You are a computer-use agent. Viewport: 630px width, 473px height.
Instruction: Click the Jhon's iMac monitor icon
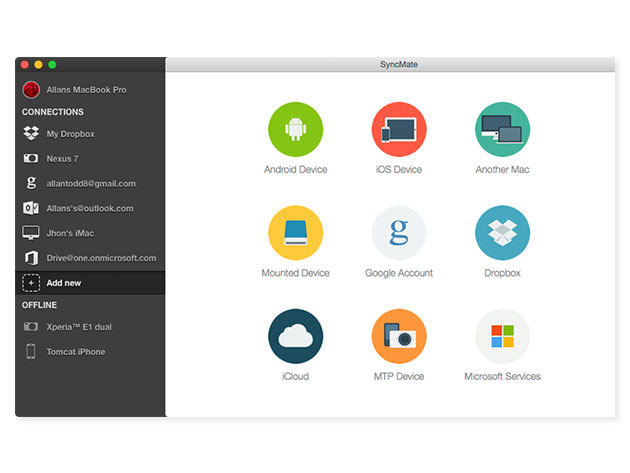(31, 233)
